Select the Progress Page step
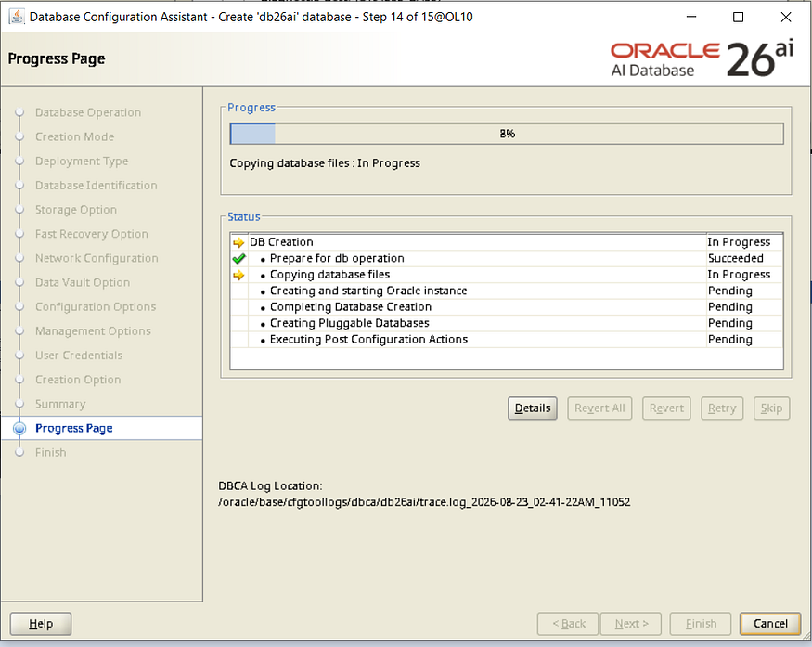The width and height of the screenshot is (812, 647). click(74, 429)
